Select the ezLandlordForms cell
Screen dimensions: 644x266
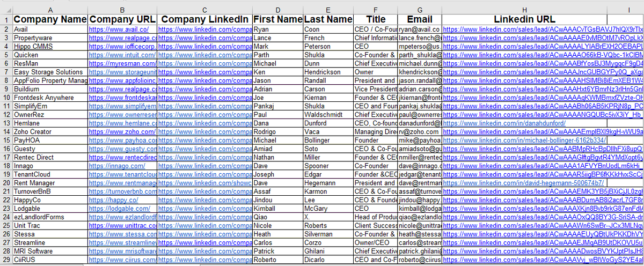50,217
